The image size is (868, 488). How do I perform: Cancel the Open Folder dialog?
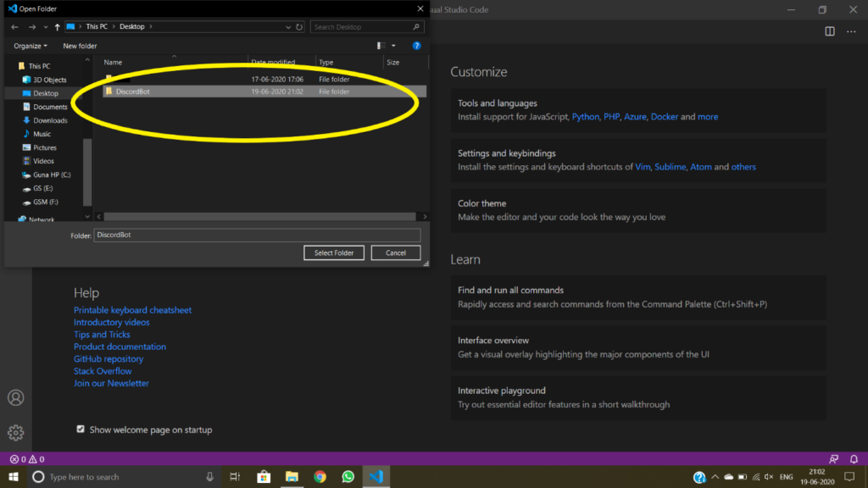click(396, 252)
